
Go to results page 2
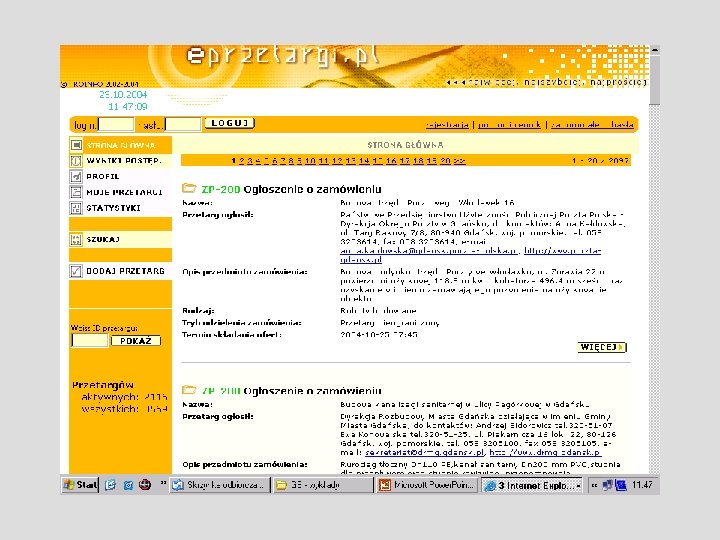coord(242,161)
